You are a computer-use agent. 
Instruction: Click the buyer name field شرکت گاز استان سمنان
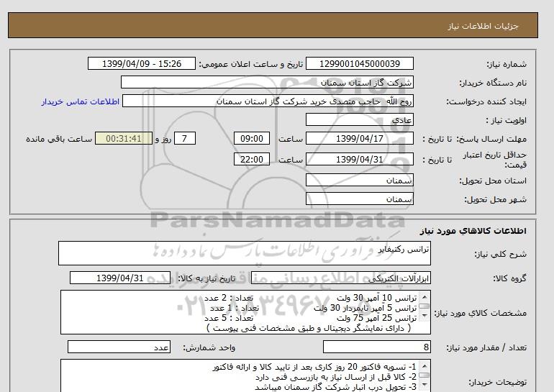tap(267, 82)
